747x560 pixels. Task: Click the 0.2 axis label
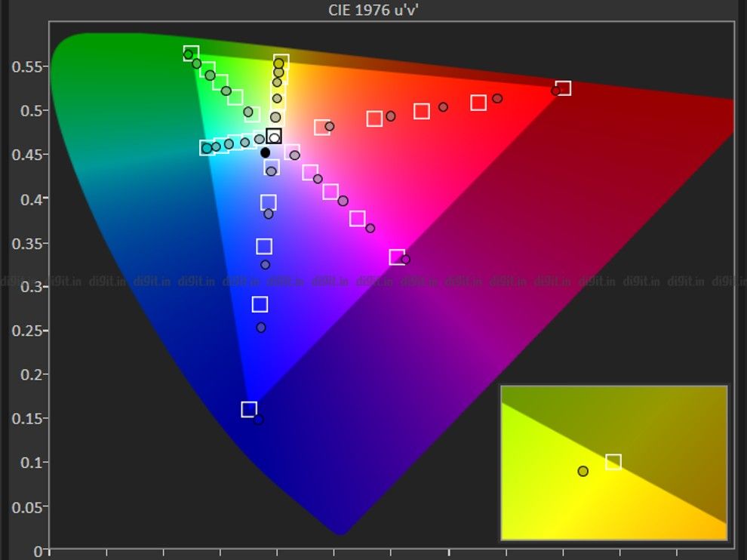click(x=33, y=374)
